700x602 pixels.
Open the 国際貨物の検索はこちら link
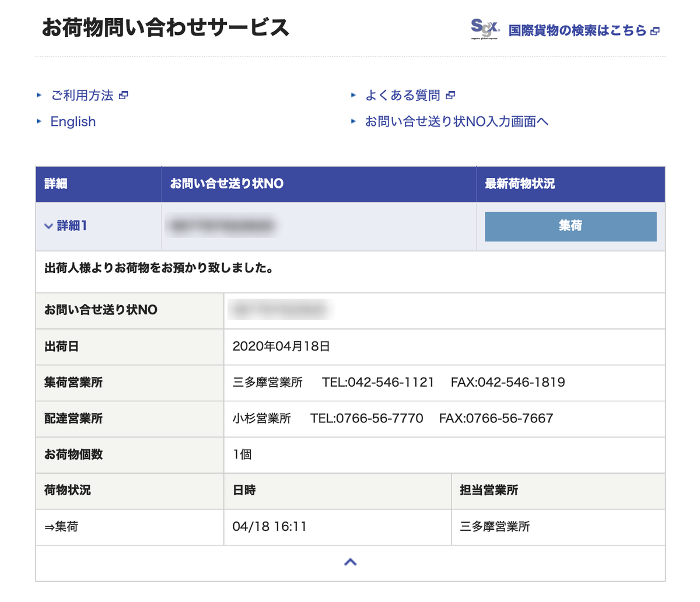pos(577,30)
